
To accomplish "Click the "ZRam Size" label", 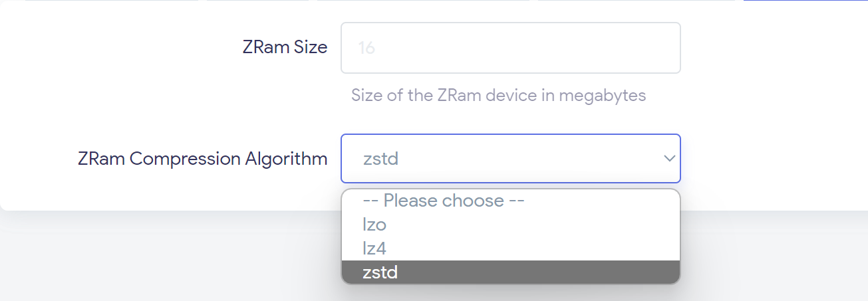I will coord(285,47).
